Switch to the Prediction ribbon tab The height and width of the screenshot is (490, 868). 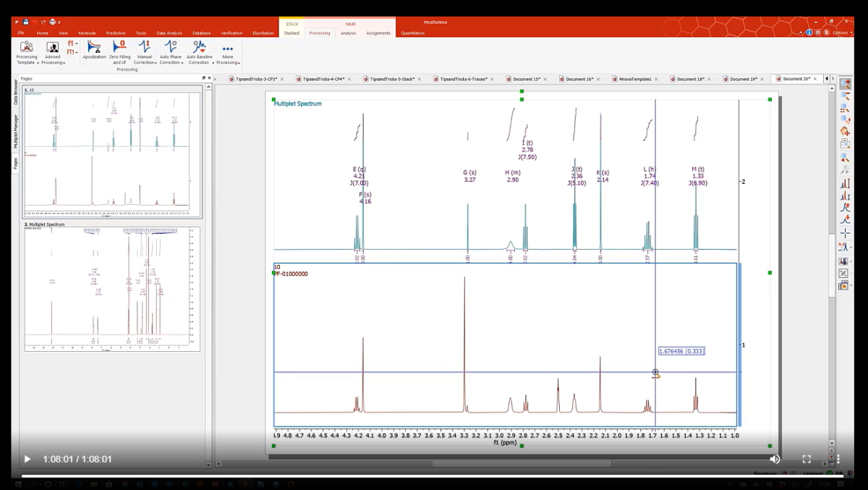pyautogui.click(x=116, y=33)
